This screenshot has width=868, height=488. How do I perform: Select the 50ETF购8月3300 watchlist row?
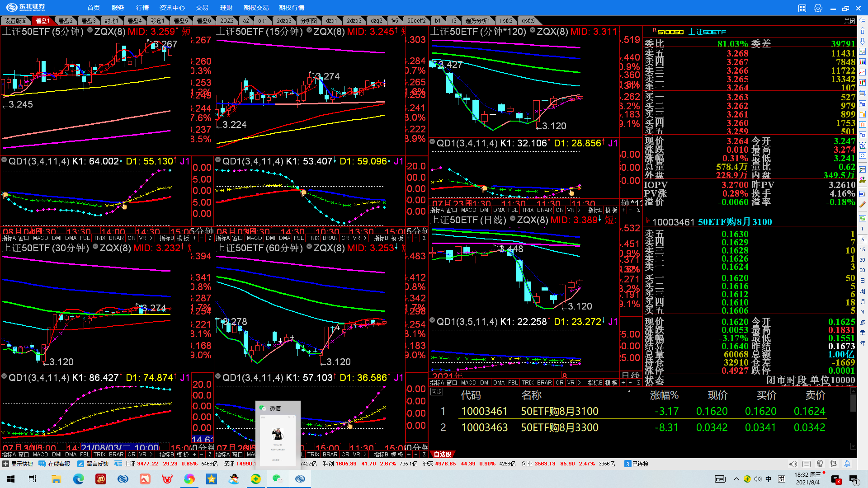[x=559, y=427]
